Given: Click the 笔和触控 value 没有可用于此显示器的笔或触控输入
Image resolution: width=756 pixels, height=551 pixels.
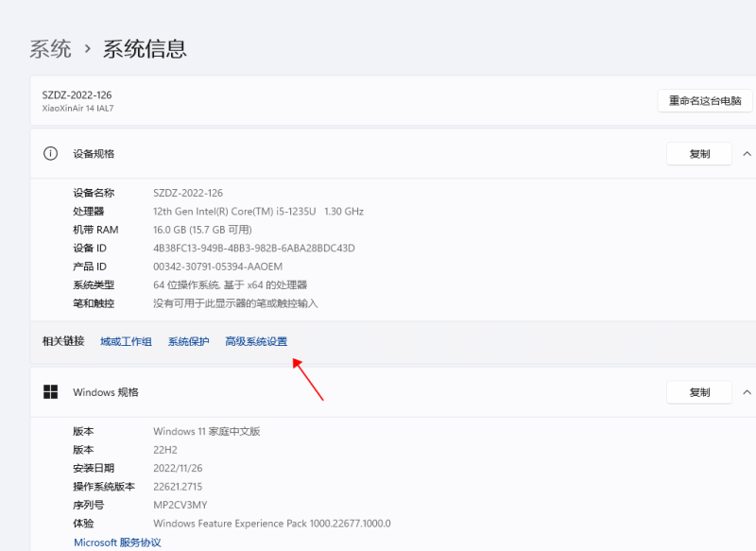Looking at the screenshot, I should 235,303.
